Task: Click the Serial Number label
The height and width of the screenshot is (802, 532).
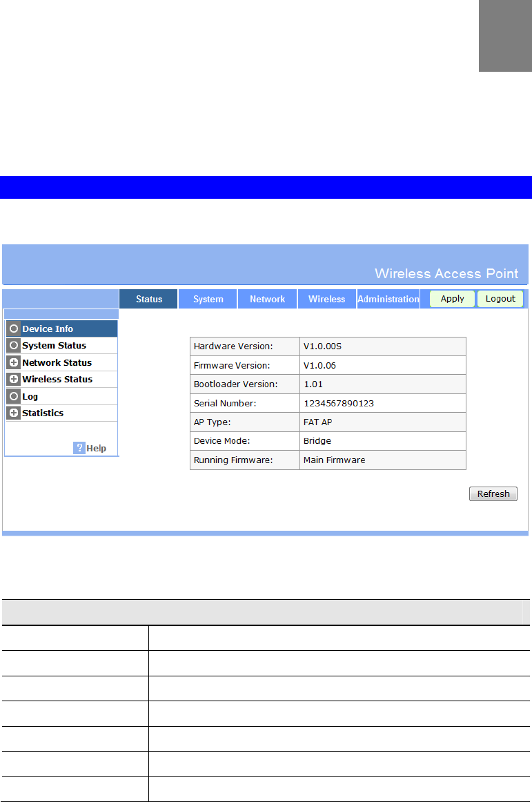Action: tap(225, 404)
